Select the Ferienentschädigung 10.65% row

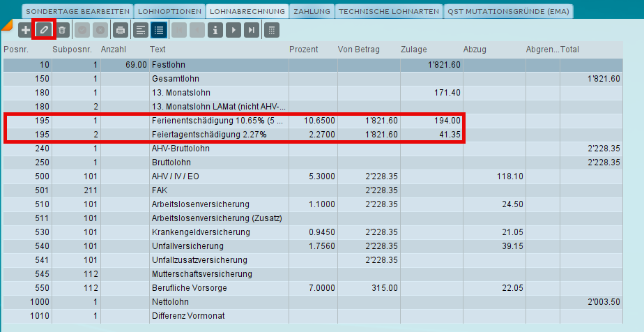pyautogui.click(x=313, y=121)
